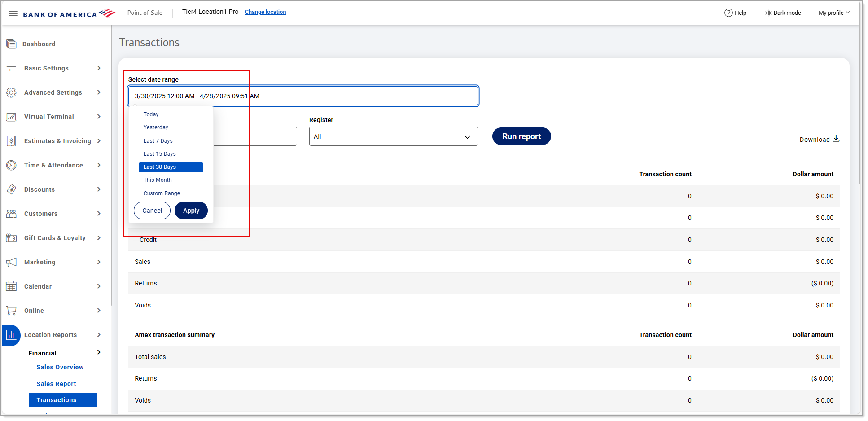Select Yesterday date range option
The width and height of the screenshot is (868, 421).
click(x=171, y=127)
